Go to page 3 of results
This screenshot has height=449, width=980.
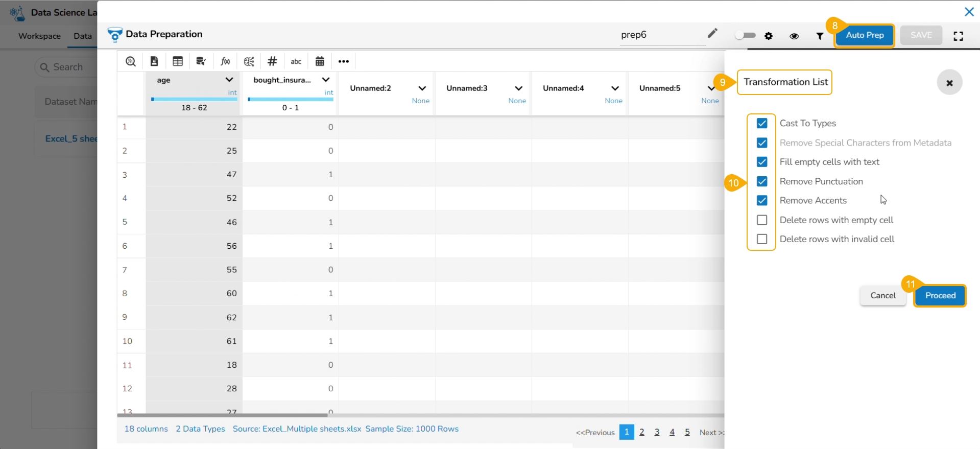click(657, 432)
